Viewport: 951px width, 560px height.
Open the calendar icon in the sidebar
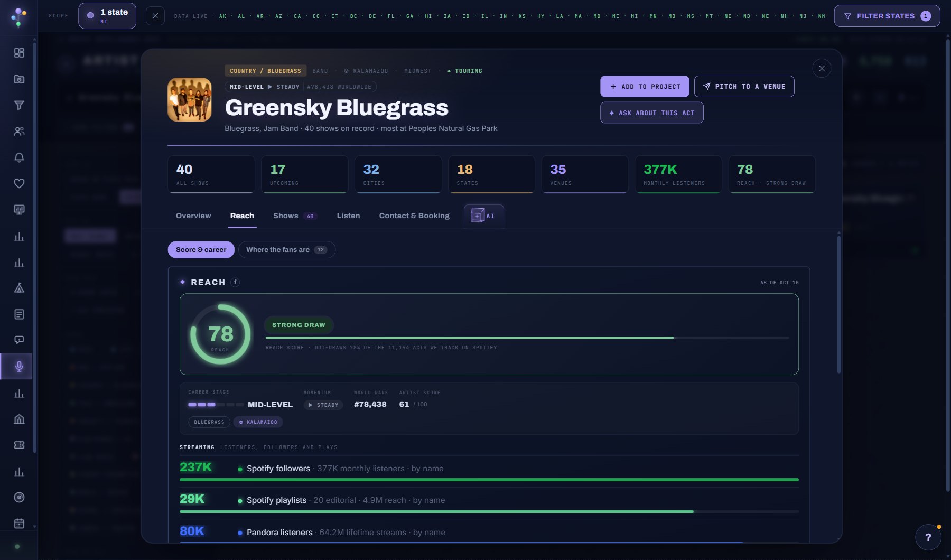pyautogui.click(x=19, y=524)
